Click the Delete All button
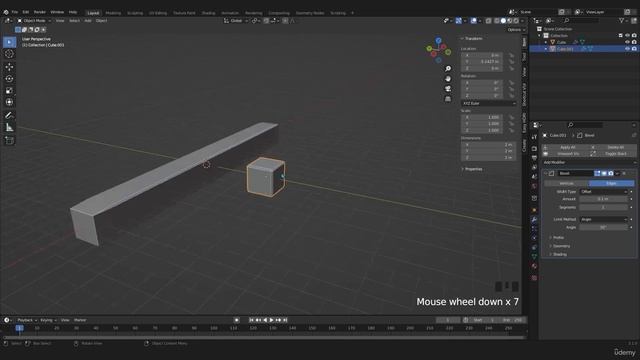This screenshot has height=360, width=640. (612, 147)
